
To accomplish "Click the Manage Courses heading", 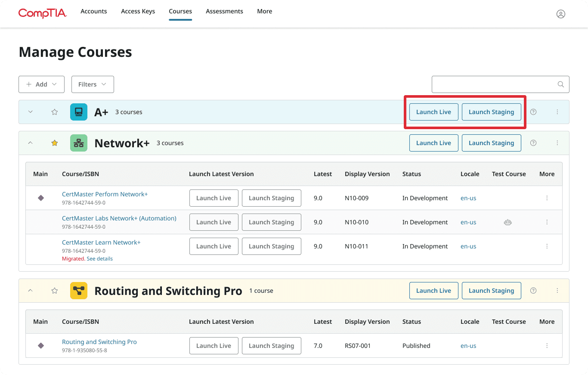I will [75, 52].
